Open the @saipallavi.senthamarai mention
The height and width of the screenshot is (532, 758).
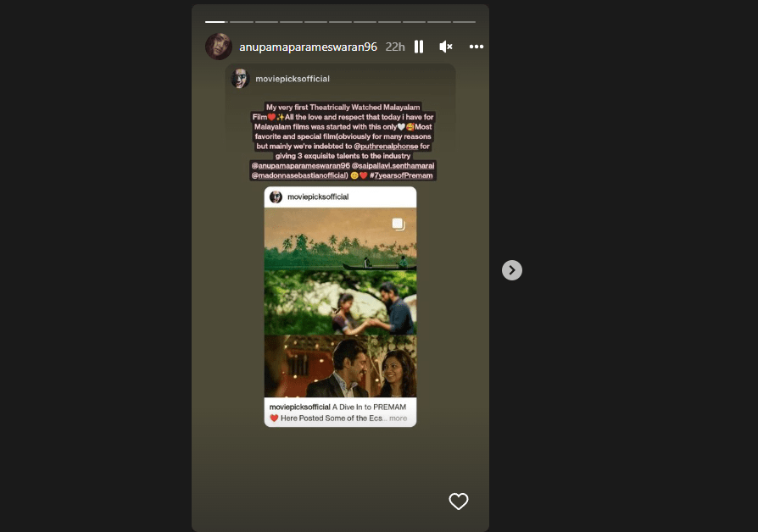(x=393, y=166)
